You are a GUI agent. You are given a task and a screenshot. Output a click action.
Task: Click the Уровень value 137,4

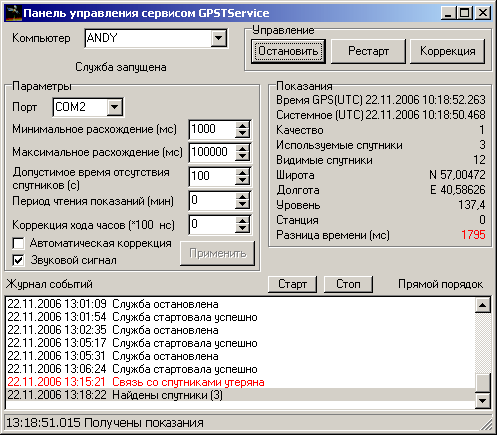click(472, 205)
